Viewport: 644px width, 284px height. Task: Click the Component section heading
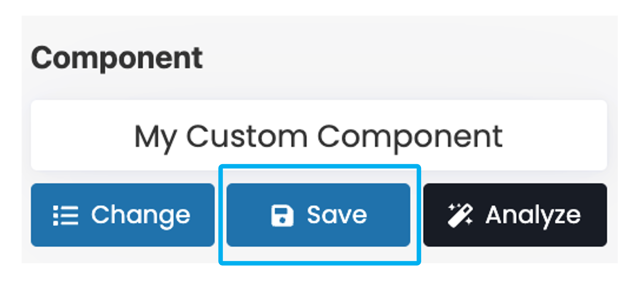(x=117, y=58)
